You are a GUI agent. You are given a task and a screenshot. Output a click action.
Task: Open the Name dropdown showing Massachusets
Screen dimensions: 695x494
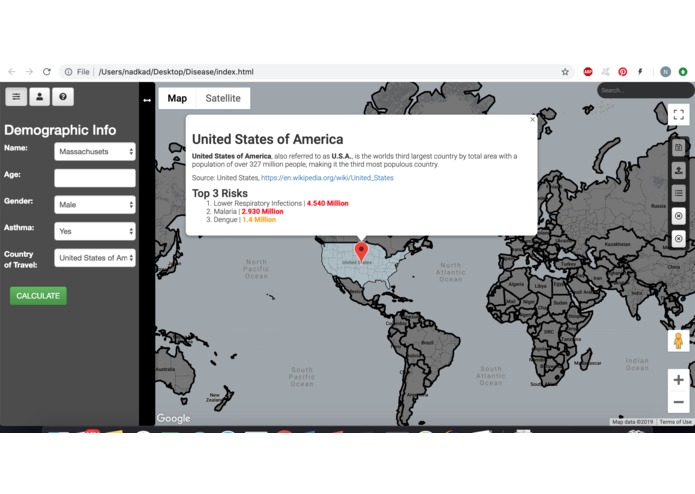pos(95,152)
